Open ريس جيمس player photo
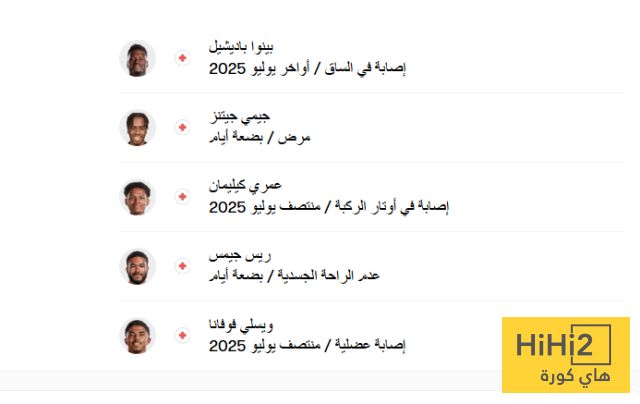Screen dimensions: 640x404 tap(137, 266)
